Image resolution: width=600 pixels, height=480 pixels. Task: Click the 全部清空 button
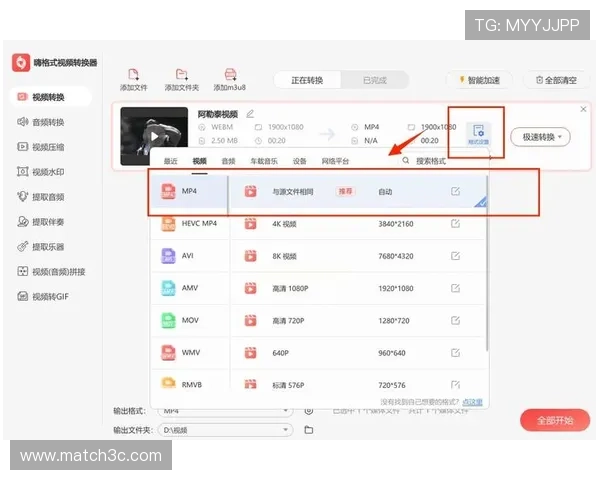tap(556, 80)
